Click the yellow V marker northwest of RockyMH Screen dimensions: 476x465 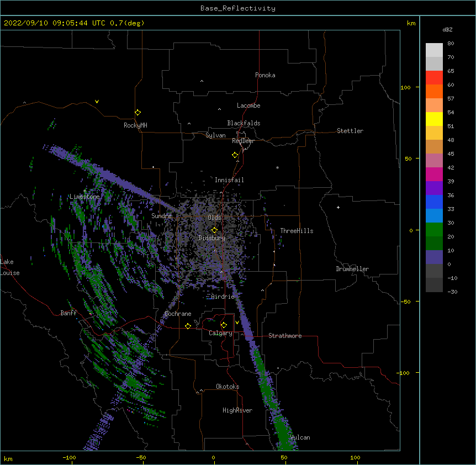(x=97, y=102)
